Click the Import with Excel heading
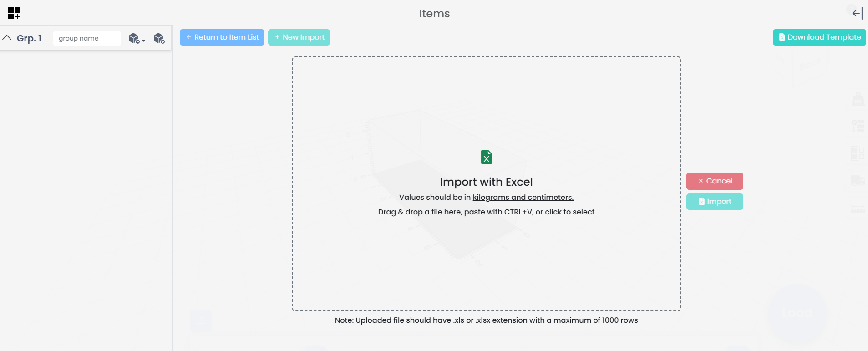 coord(486,182)
